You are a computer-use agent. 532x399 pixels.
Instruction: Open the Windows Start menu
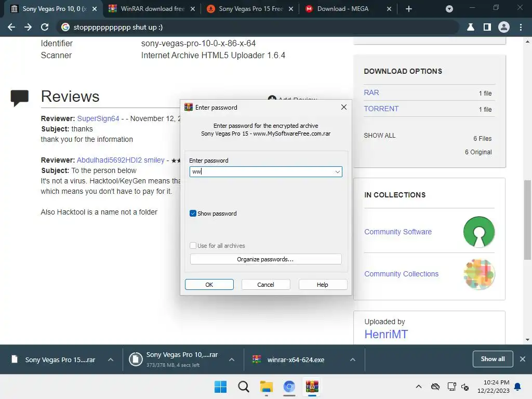pyautogui.click(x=220, y=387)
